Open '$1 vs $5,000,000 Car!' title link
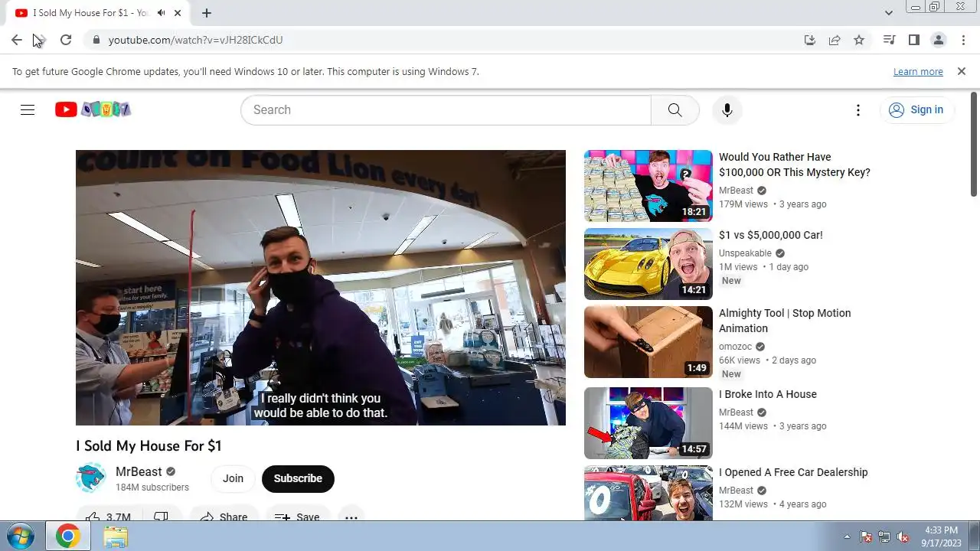980x551 pixels. coord(771,235)
